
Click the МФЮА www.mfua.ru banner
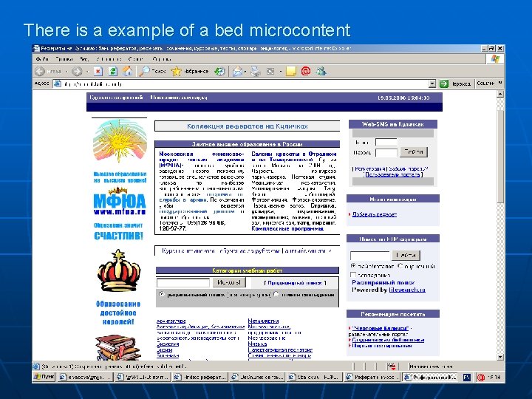point(120,202)
